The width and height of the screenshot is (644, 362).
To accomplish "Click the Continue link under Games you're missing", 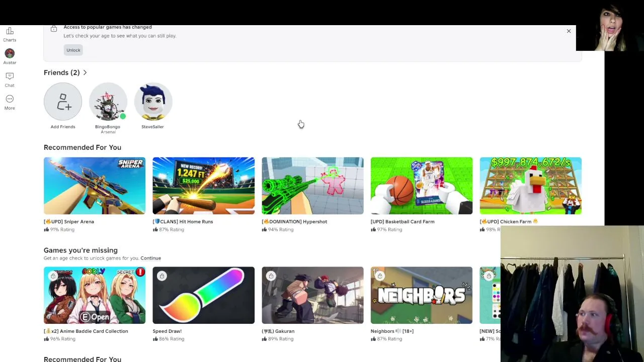I will (x=151, y=258).
